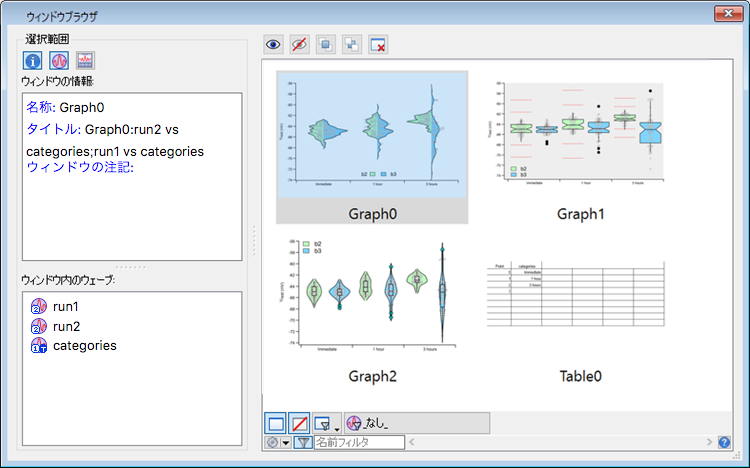Viewport: 750px width, 468px height.
Task: Select the run2 wave in list
Action: tap(66, 326)
